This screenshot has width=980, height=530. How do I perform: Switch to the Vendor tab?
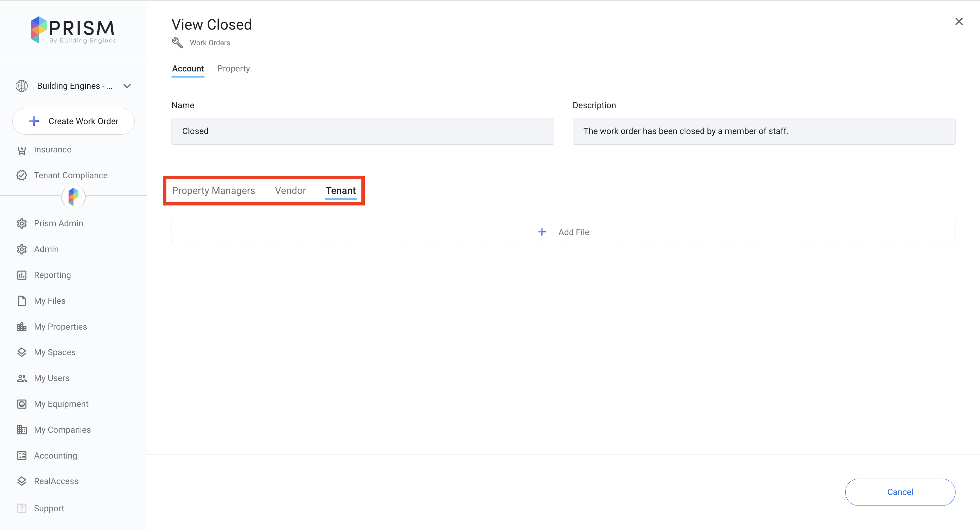[290, 191]
